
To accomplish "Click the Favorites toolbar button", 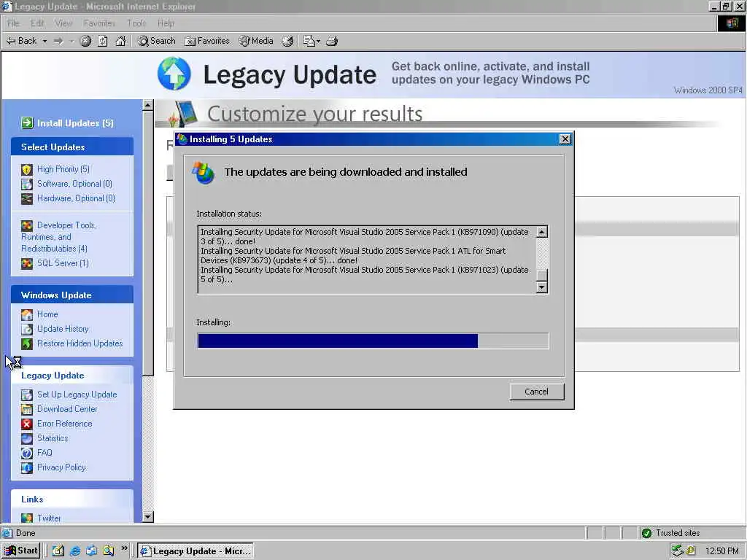I will click(206, 41).
